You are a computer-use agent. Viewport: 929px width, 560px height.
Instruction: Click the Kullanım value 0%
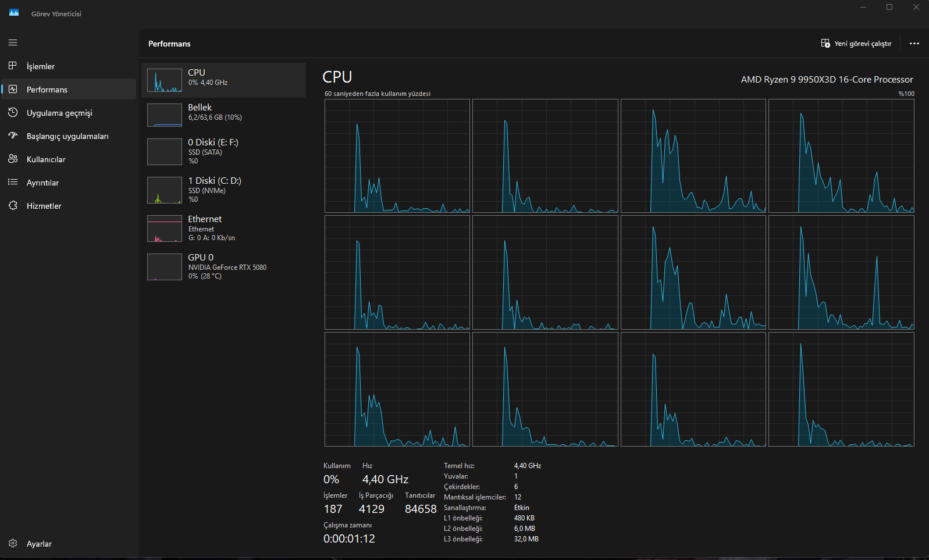point(331,480)
